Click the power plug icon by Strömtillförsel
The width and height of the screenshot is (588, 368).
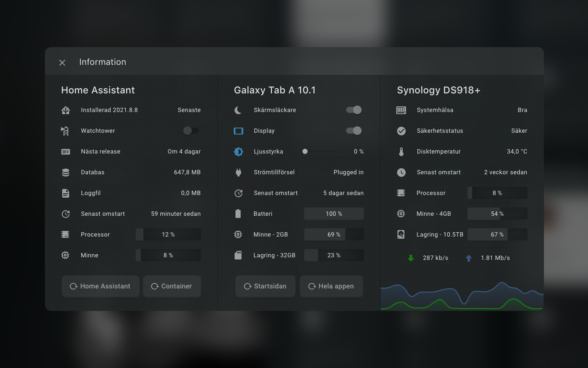coord(238,173)
